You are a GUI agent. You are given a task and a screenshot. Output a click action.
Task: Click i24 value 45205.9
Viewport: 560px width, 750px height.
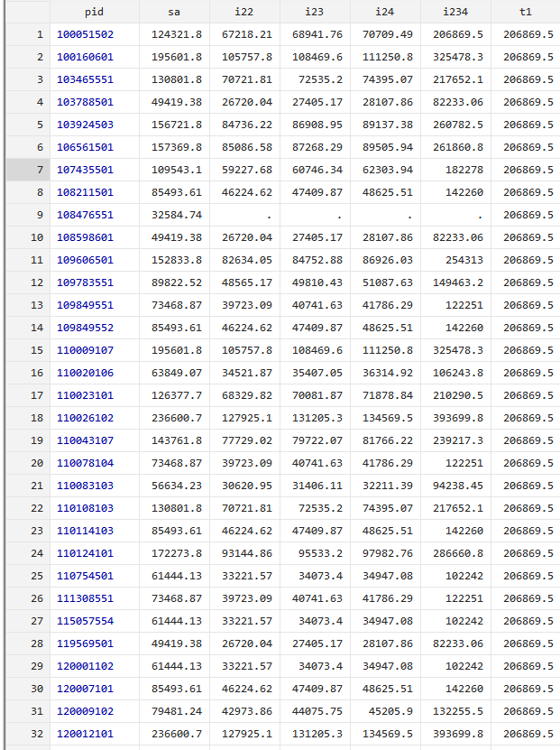pos(385,711)
